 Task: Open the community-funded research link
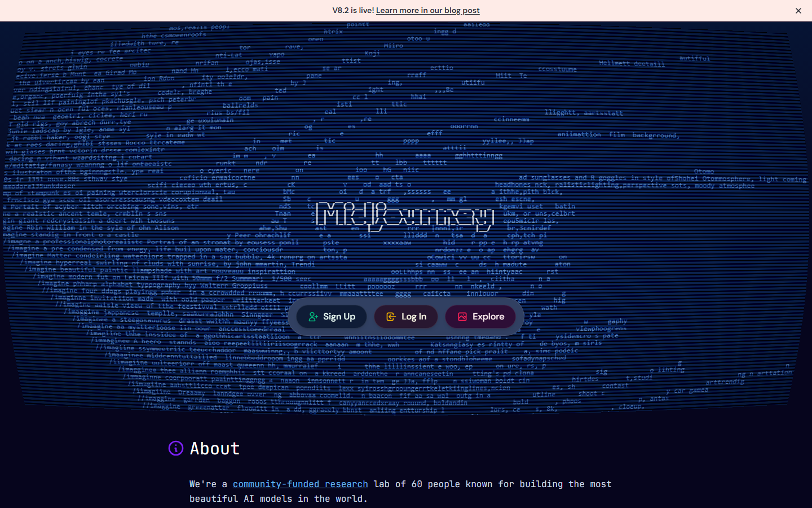tap(300, 484)
